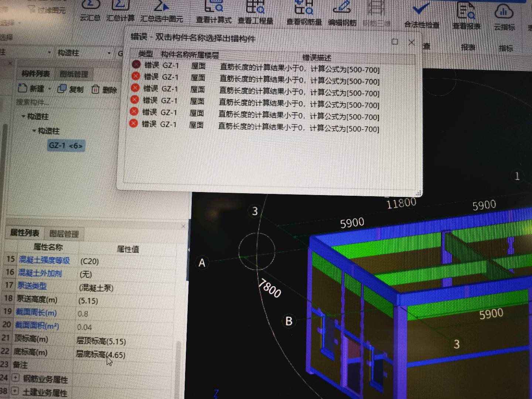Screen dimensions: 532x399
Task: Switch to 属性列表 tab
Action: [24, 233]
